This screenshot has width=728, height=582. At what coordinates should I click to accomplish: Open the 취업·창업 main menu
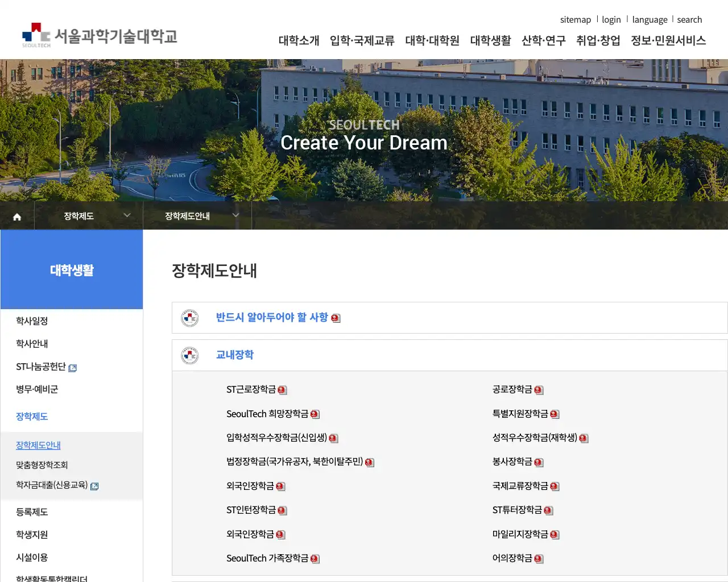(x=598, y=40)
